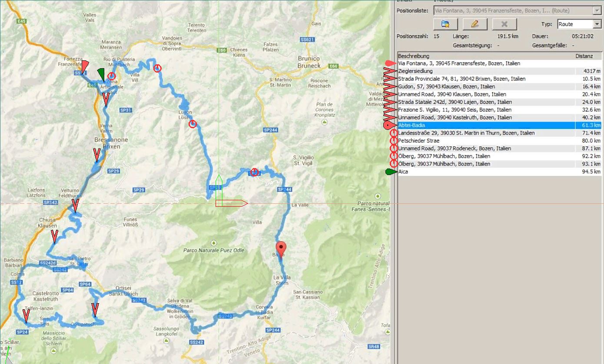This screenshot has width=604, height=364.
Task: Click the red circle waypoint near Luson
Action: [192, 124]
